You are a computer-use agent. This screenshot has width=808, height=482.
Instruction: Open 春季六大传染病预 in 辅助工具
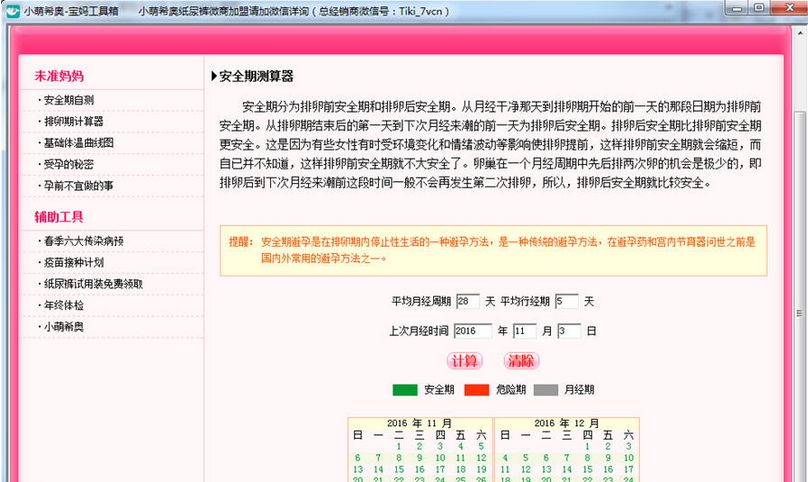83,241
